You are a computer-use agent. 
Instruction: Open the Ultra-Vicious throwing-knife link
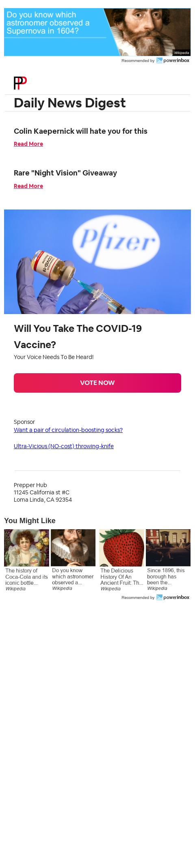tap(64, 446)
